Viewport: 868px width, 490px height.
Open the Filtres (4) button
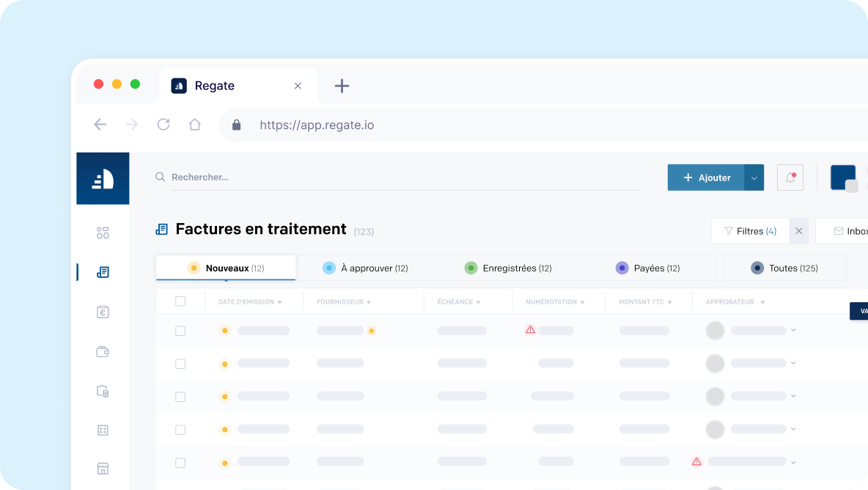(750, 231)
